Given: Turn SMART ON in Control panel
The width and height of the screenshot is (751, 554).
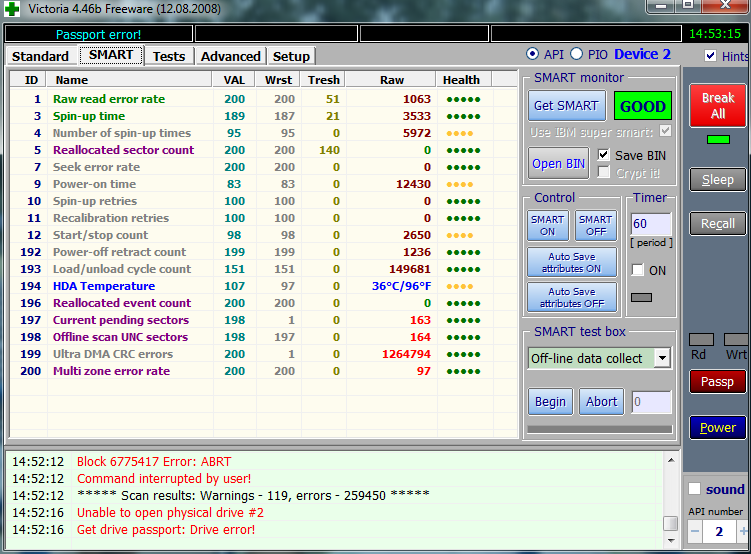Looking at the screenshot, I should [x=547, y=225].
